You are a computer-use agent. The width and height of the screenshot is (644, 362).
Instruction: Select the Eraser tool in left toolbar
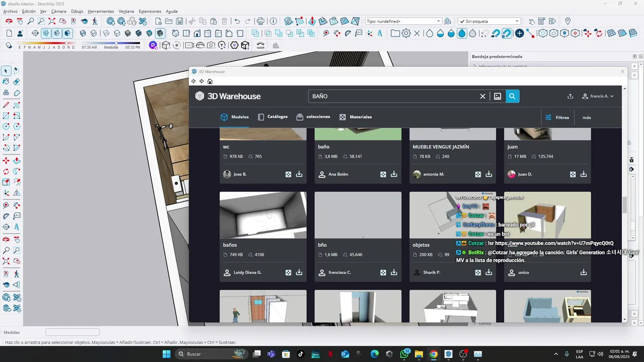click(17, 81)
